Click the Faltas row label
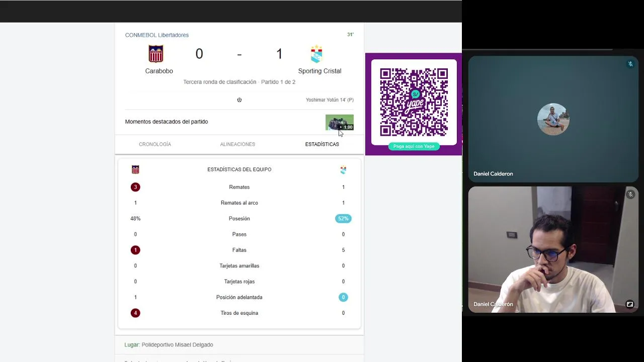The image size is (644, 362). pyautogui.click(x=239, y=250)
